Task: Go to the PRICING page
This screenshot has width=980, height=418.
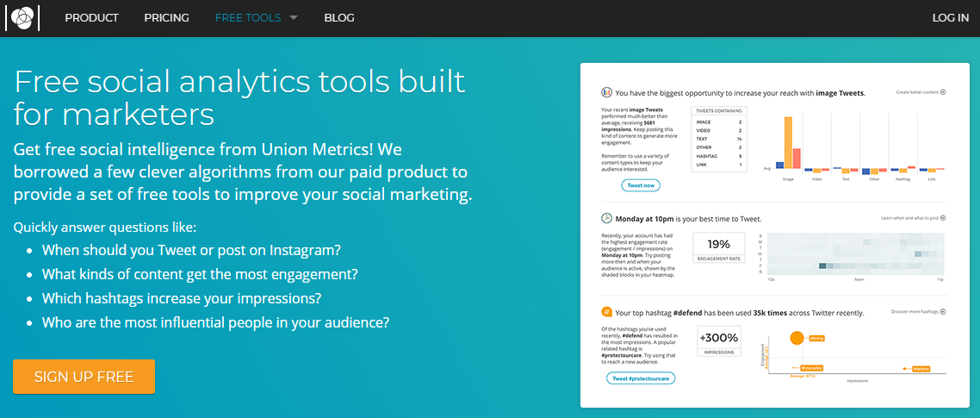Action: 167,18
